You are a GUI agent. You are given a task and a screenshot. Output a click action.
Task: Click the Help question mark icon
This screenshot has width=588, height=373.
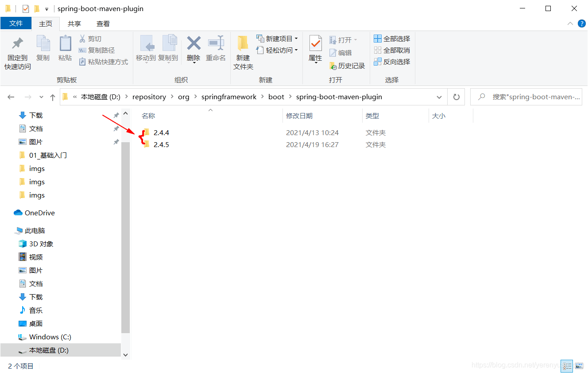[582, 24]
